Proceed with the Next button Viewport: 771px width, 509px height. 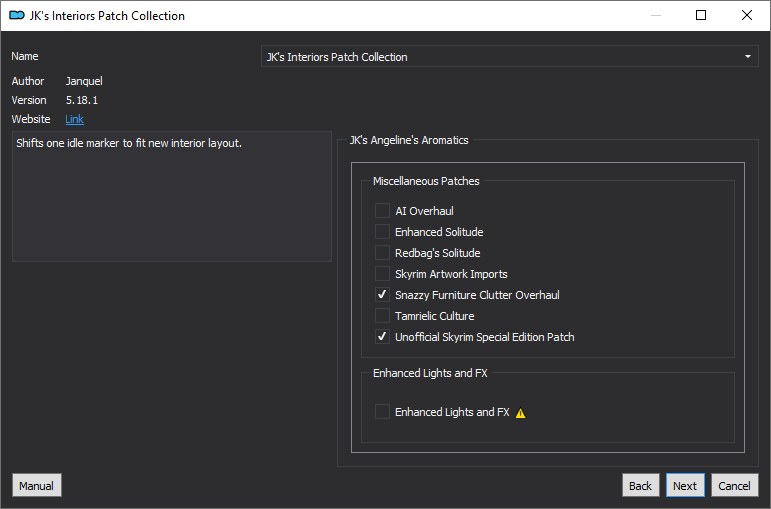[685, 485]
